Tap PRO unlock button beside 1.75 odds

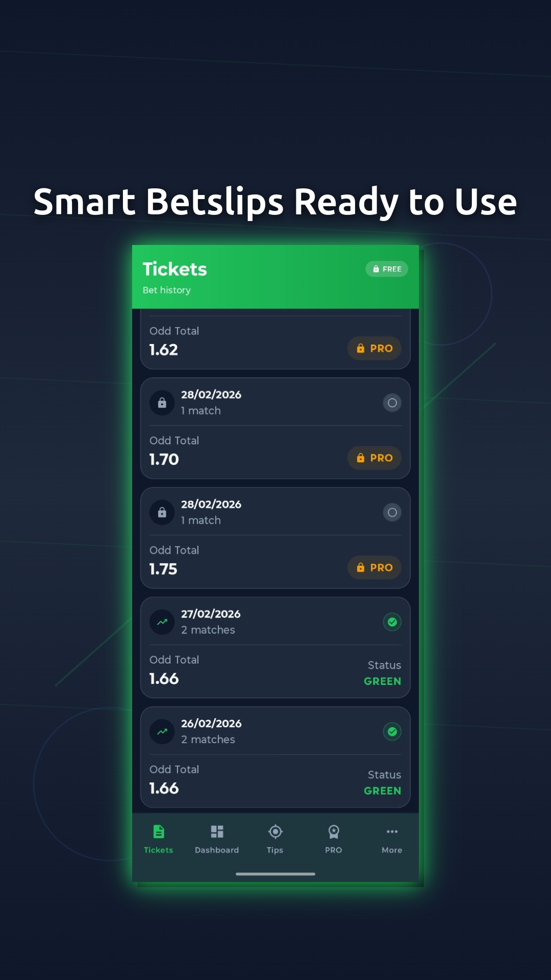coord(374,568)
